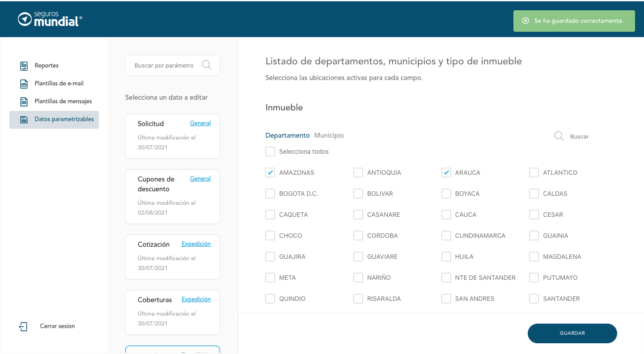This screenshot has height=354, width=644.
Task: Open the General link on Solicitud card
Action: (x=200, y=123)
